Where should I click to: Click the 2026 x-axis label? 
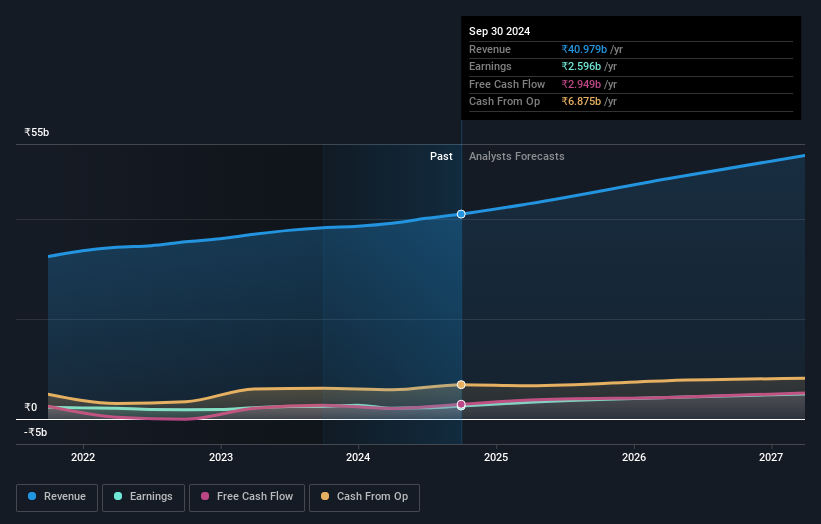click(634, 458)
